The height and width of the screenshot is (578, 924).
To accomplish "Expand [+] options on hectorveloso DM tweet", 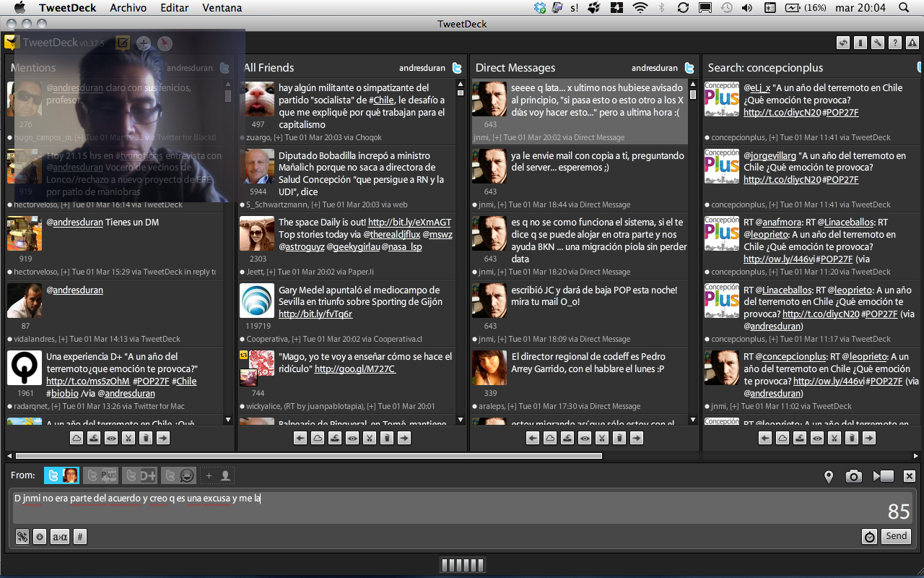I will (x=66, y=272).
